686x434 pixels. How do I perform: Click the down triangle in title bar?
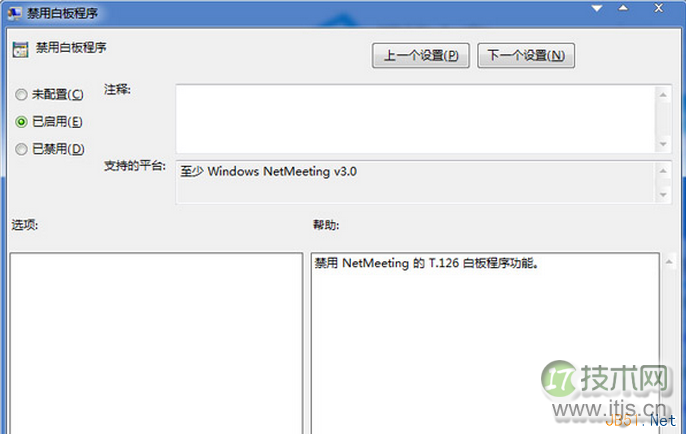(x=597, y=8)
